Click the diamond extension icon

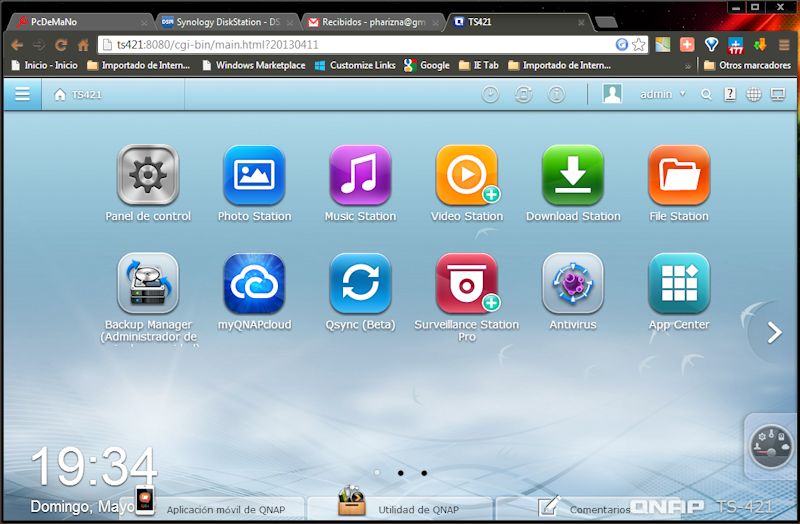[x=711, y=45]
